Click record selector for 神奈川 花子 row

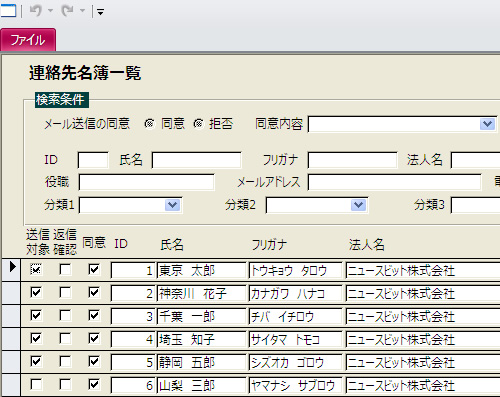(x=11, y=293)
